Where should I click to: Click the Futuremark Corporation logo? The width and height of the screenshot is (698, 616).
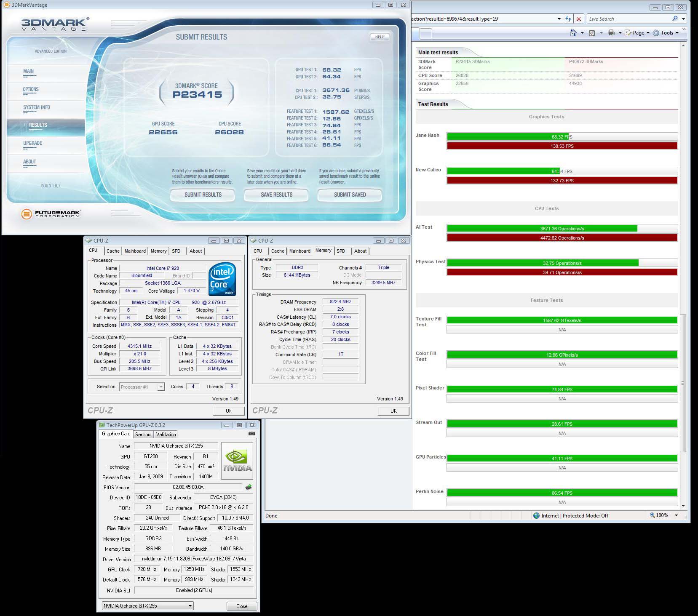[x=51, y=214]
